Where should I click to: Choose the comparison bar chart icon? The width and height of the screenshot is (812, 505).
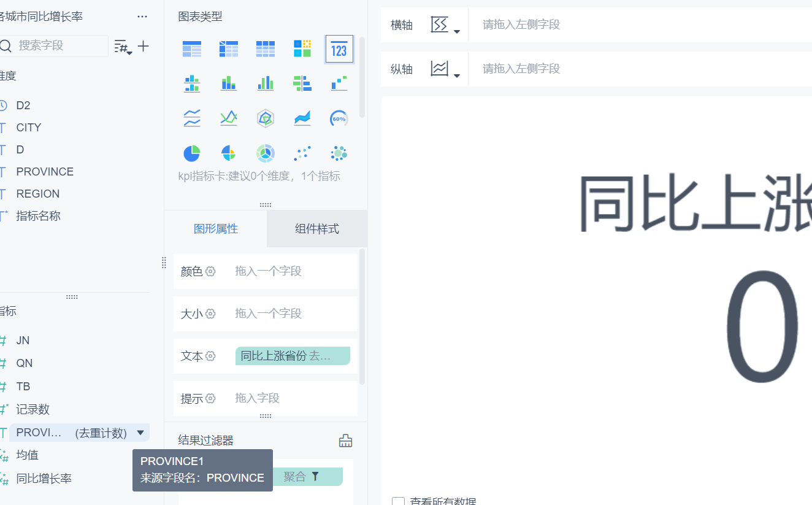[x=302, y=83]
